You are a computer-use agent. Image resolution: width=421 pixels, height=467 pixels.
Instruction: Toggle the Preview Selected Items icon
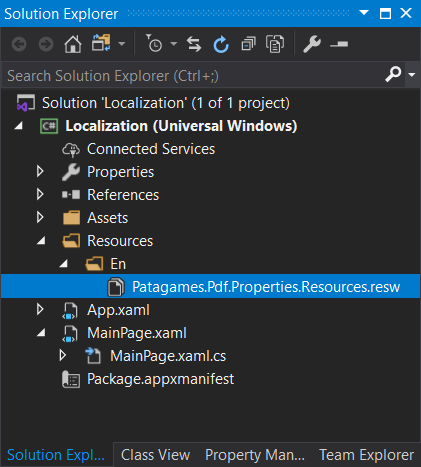[x=339, y=44]
